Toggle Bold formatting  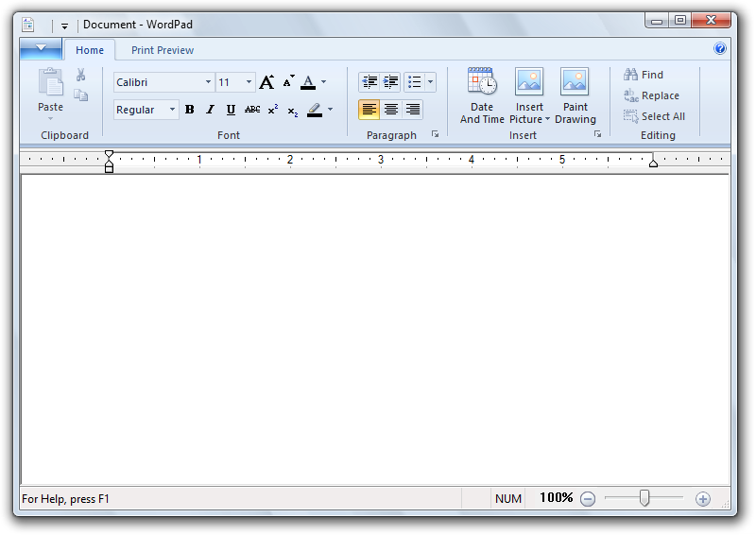(190, 110)
